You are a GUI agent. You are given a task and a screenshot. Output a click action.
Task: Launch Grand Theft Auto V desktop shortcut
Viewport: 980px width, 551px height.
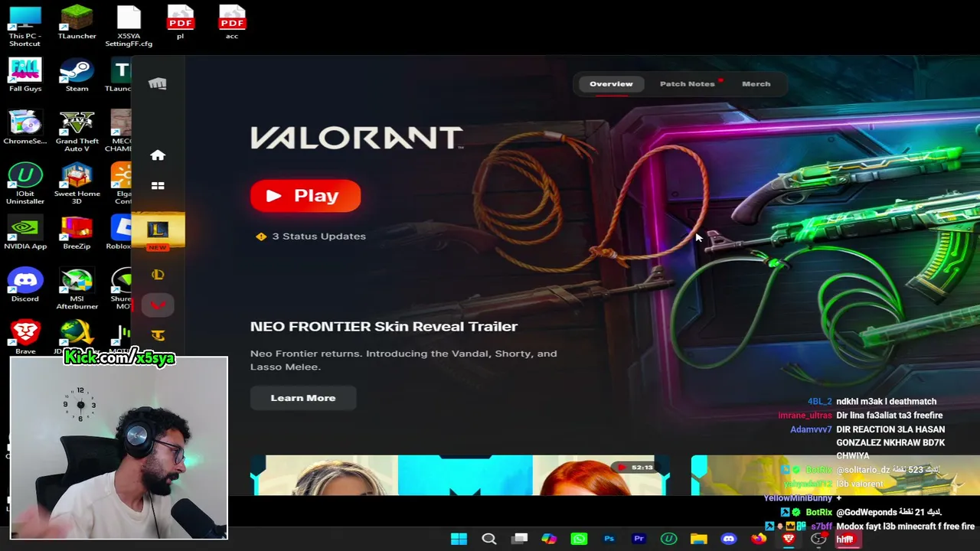pos(77,131)
